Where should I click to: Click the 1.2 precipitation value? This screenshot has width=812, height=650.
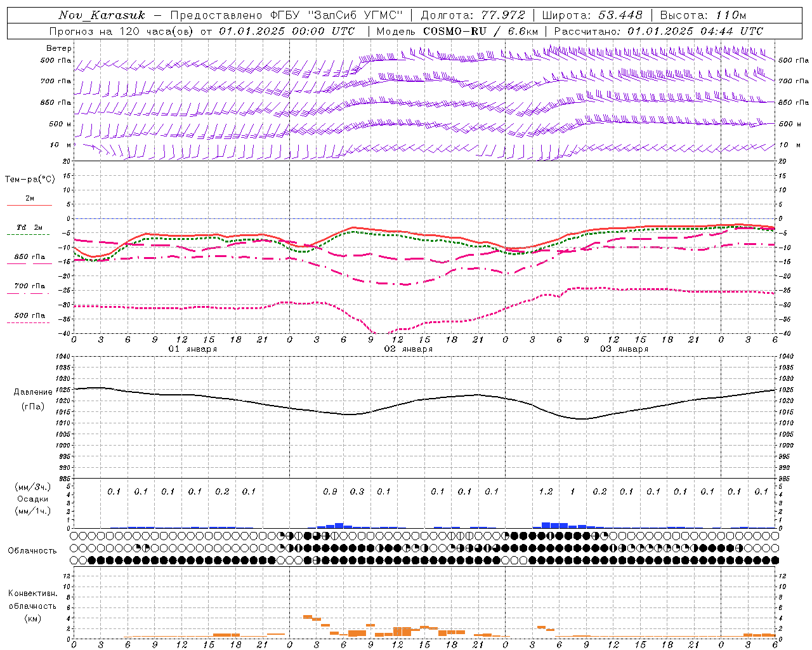pos(546,491)
